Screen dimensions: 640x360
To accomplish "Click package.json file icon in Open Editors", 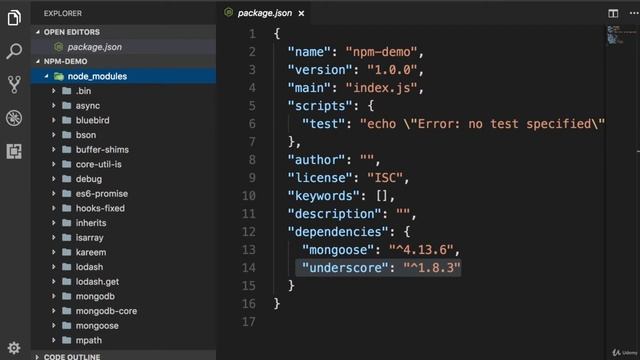I will [59, 47].
